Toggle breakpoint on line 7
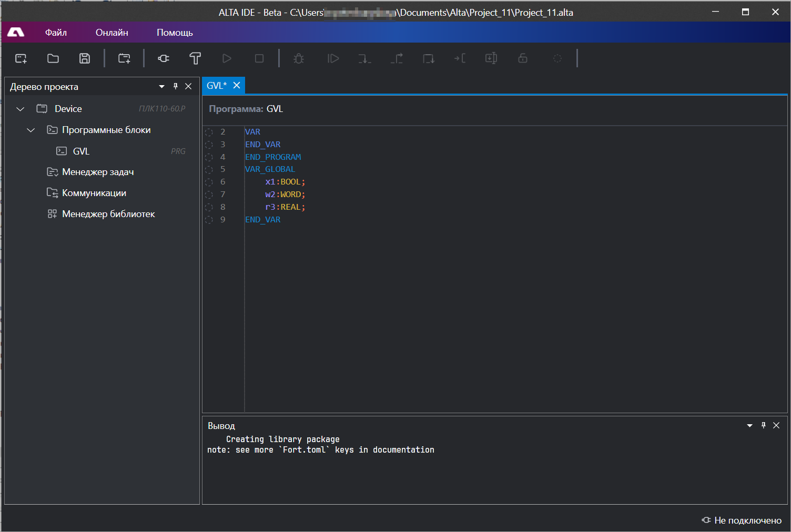Image resolution: width=791 pixels, height=532 pixels. pos(209,195)
